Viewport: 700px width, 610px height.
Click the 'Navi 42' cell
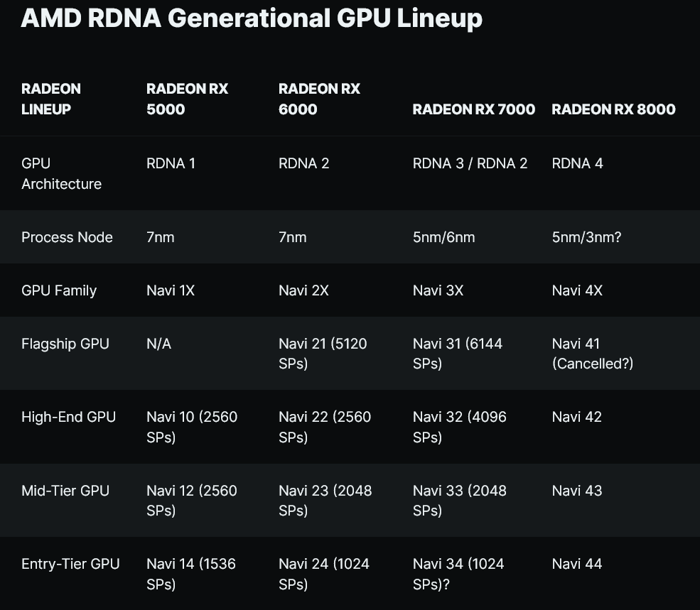point(577,417)
